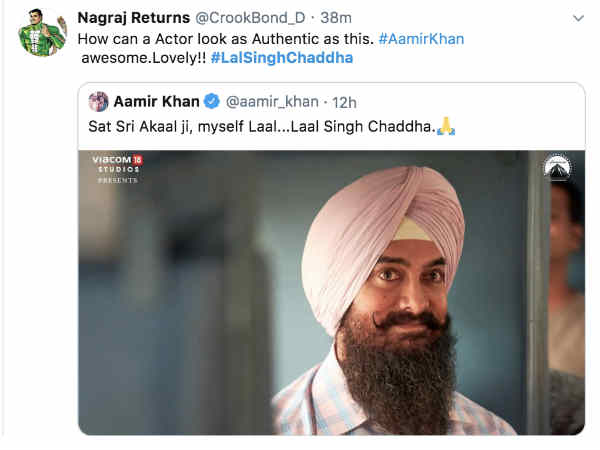Screen dimensions: 600x450
Task: Click the Nagraj Returns profile avatar
Action: pyautogui.click(x=41, y=36)
